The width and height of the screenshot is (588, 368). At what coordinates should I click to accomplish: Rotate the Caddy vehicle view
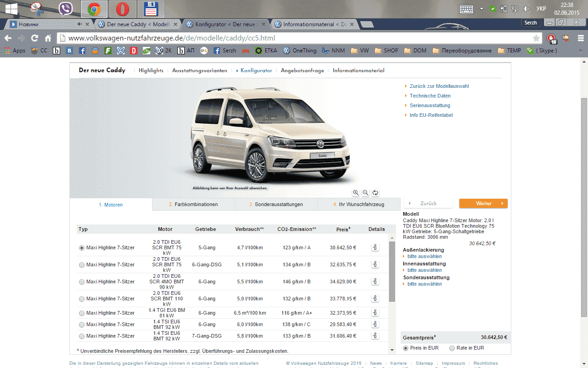pos(375,193)
